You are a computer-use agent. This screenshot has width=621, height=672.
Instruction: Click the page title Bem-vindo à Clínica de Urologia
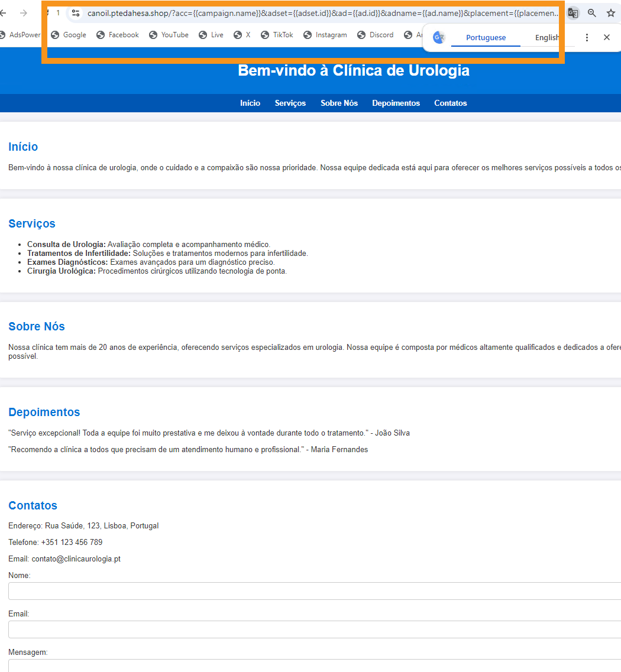[x=354, y=70]
